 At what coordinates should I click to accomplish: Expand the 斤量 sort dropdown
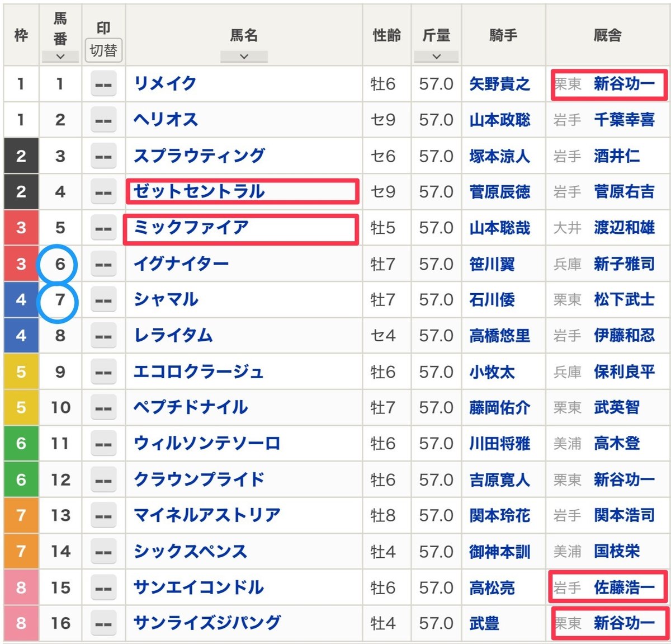click(436, 56)
